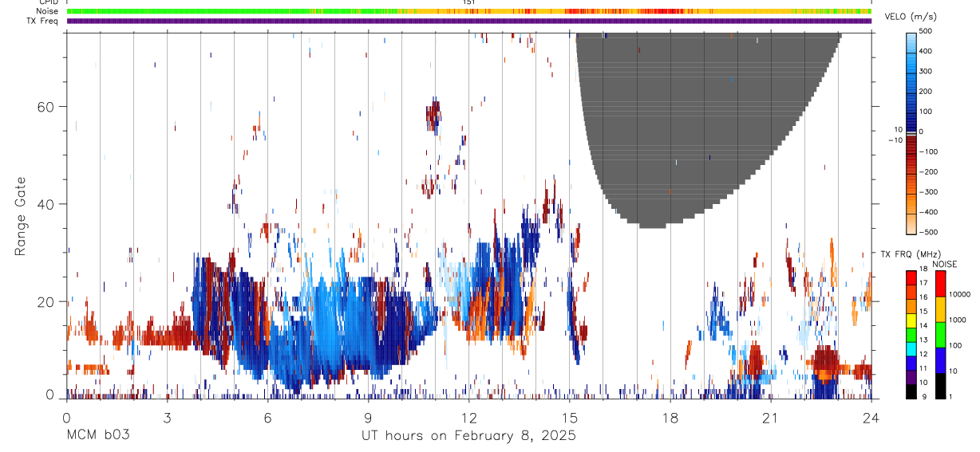980x452 pixels.
Task: Click the "Range Gate" vertical axis label
Action: [x=20, y=217]
